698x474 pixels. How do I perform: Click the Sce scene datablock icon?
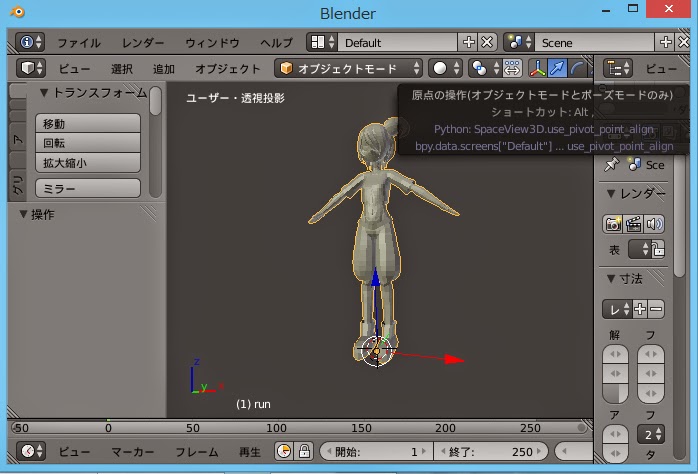[634, 165]
